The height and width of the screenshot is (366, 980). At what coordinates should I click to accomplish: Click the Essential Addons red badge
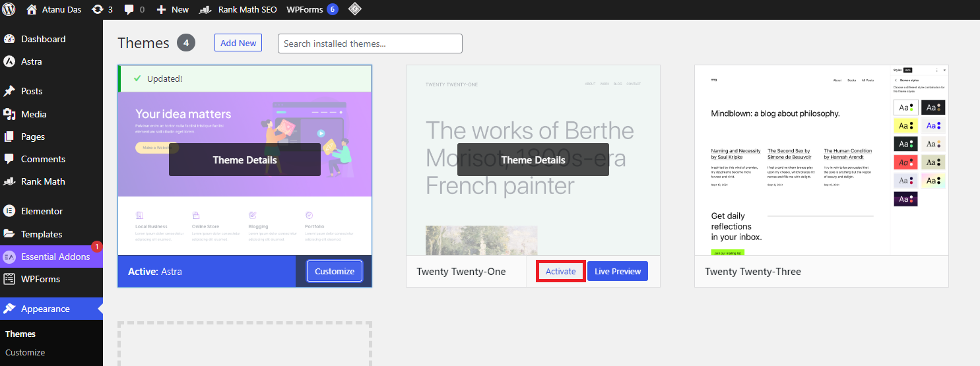pos(96,247)
